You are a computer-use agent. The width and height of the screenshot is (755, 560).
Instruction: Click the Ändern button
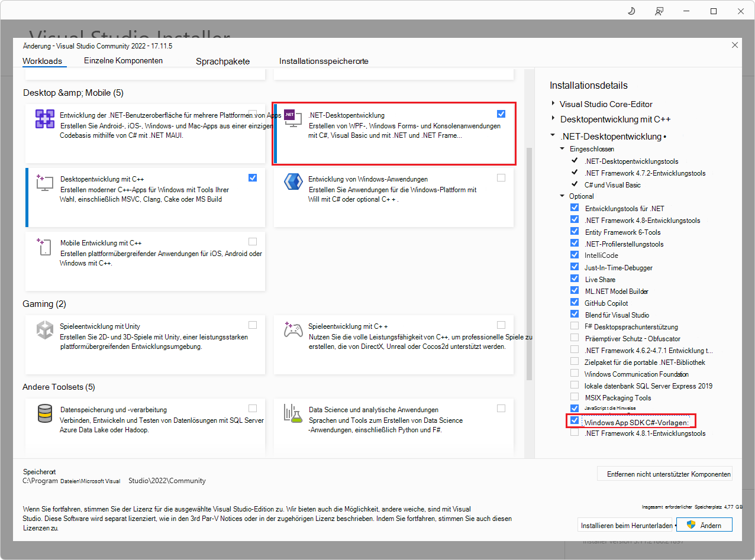click(705, 525)
